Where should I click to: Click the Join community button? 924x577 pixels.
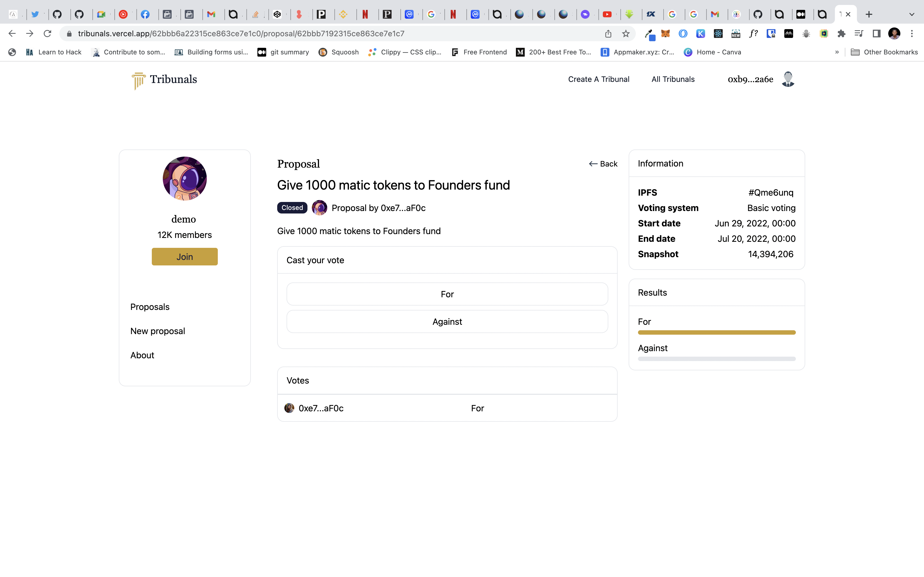pos(184,256)
